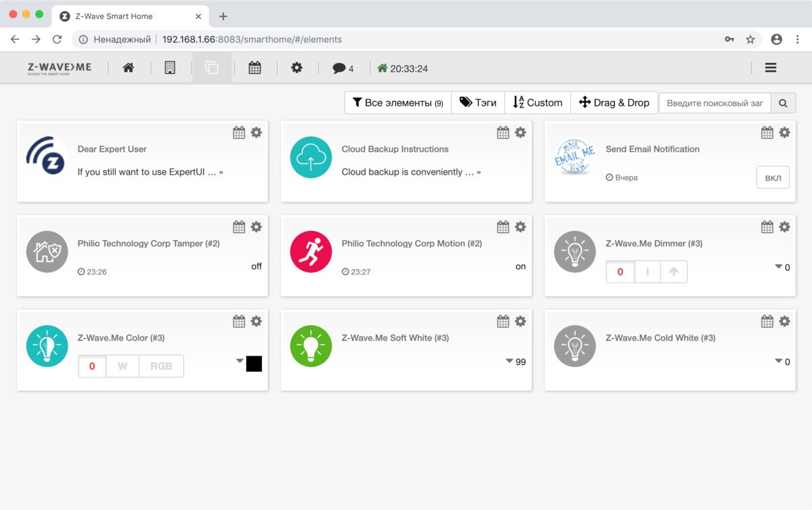Click the Drag & Drop button
812x510 pixels.
(x=614, y=103)
